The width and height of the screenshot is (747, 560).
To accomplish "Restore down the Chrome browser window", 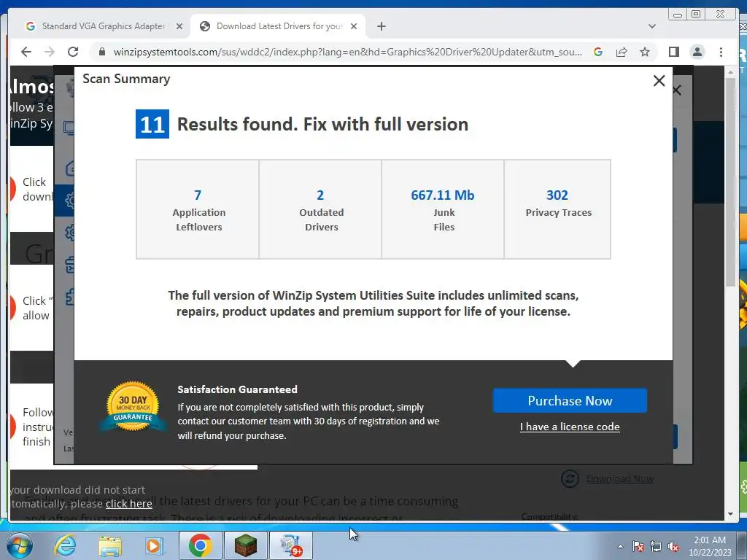I will point(696,15).
